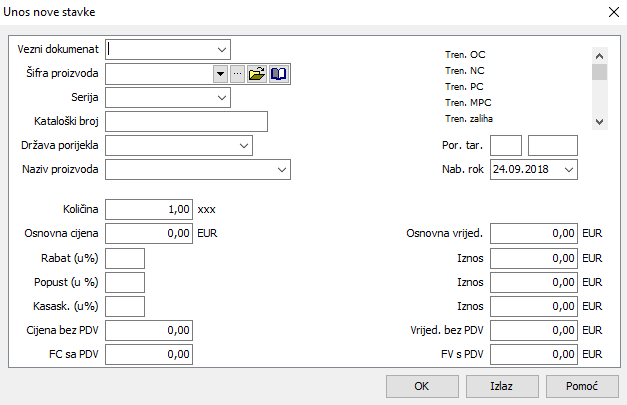
Task: Click the Rabat (u%) input box
Action: coord(125,258)
